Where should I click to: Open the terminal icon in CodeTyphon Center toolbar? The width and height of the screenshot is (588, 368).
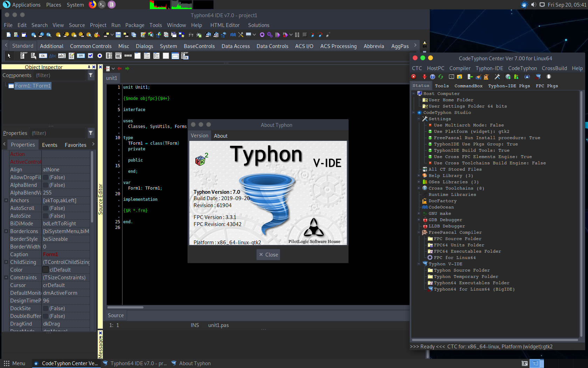coord(451,77)
